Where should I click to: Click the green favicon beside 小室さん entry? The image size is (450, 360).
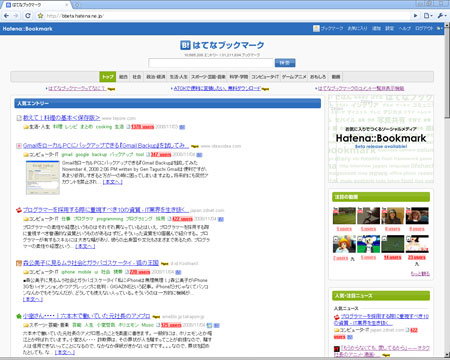click(x=19, y=316)
